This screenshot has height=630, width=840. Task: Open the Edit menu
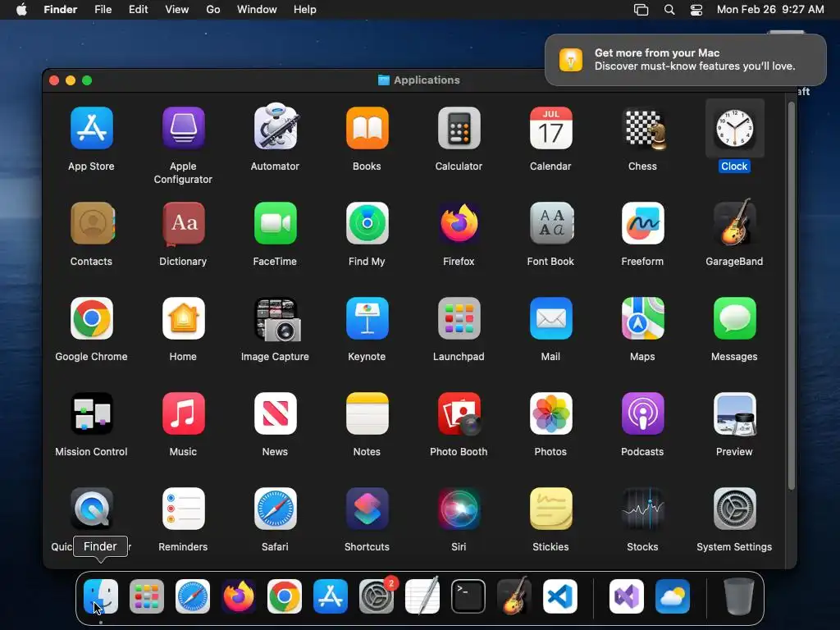click(x=138, y=10)
